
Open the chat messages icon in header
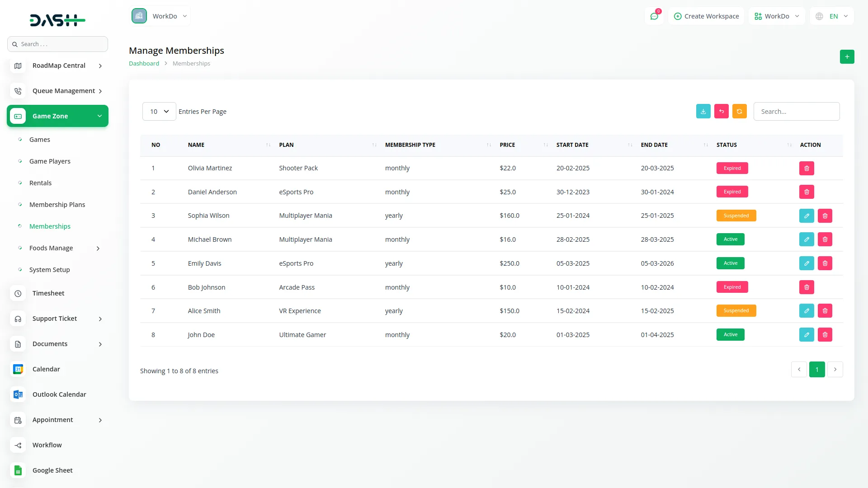[x=654, y=16]
